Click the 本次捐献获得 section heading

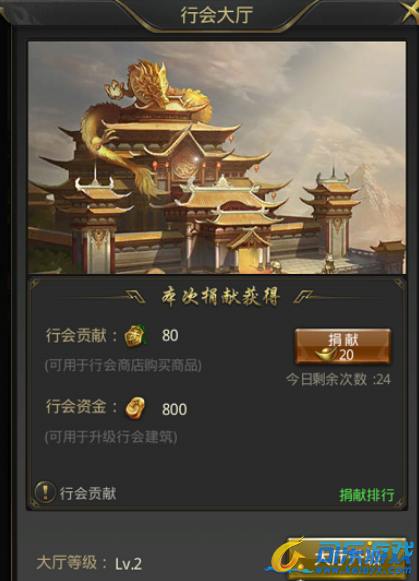coord(220,297)
